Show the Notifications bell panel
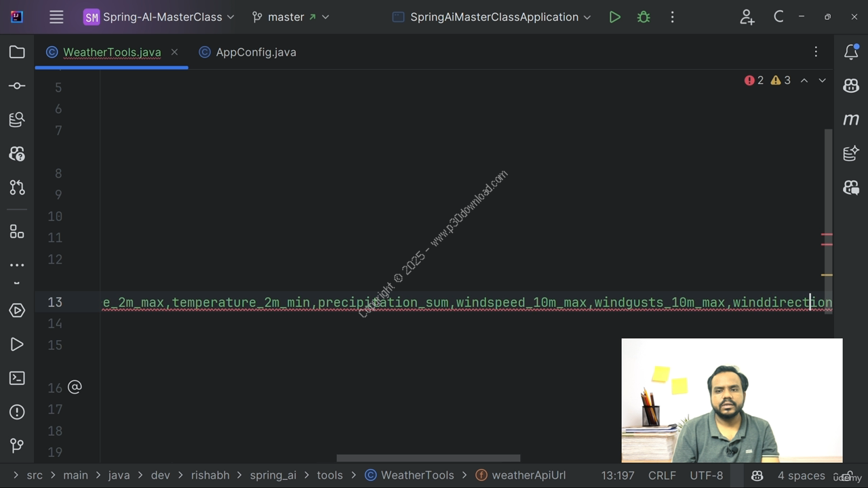 [x=851, y=52]
